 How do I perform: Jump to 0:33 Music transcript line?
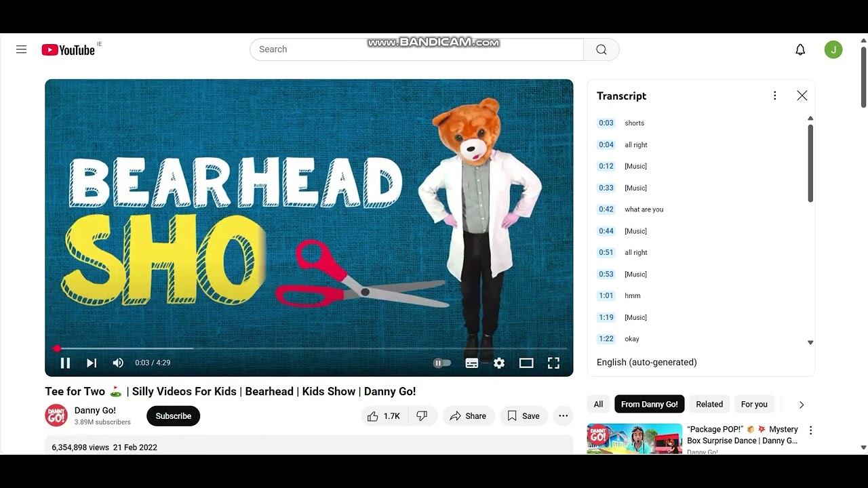click(x=698, y=188)
